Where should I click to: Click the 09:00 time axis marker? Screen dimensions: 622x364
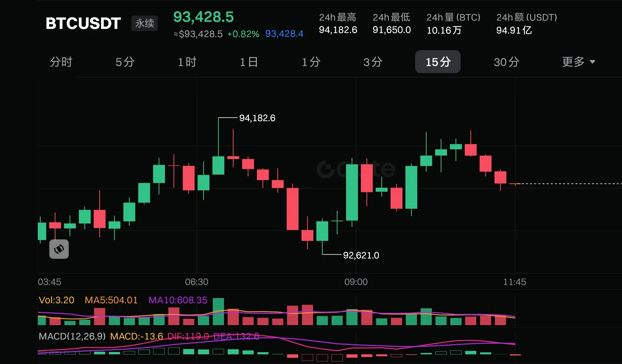click(x=356, y=282)
